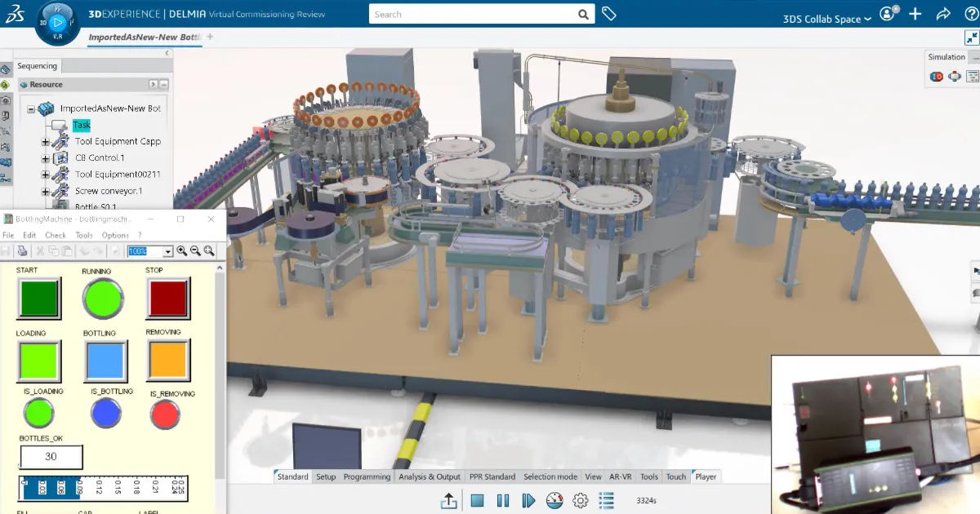The width and height of the screenshot is (980, 514).
Task: Pause the running simulation
Action: click(x=503, y=500)
